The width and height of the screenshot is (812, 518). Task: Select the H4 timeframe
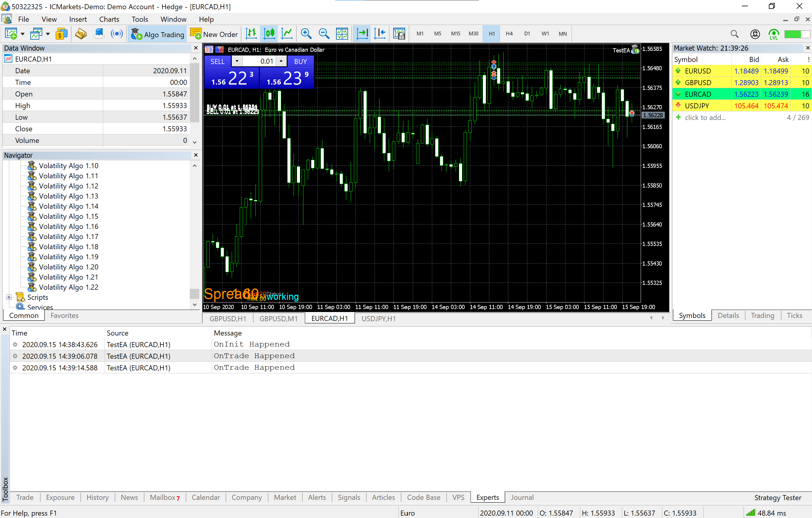(509, 34)
